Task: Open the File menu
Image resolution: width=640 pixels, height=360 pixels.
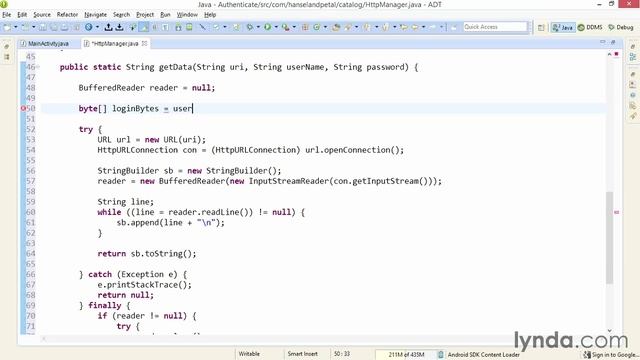Action: click(x=7, y=15)
